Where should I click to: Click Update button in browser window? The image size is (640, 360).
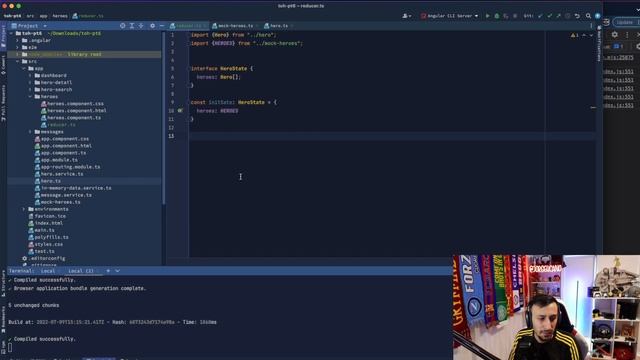coord(624,22)
